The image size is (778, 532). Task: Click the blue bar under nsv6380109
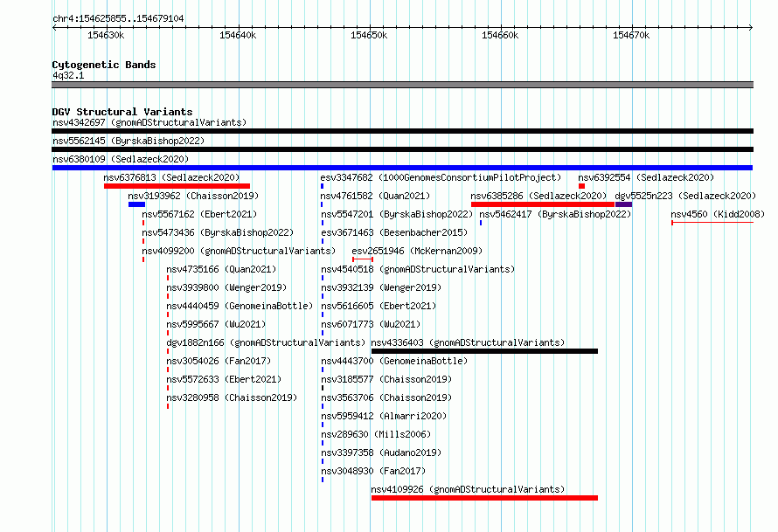point(402,168)
